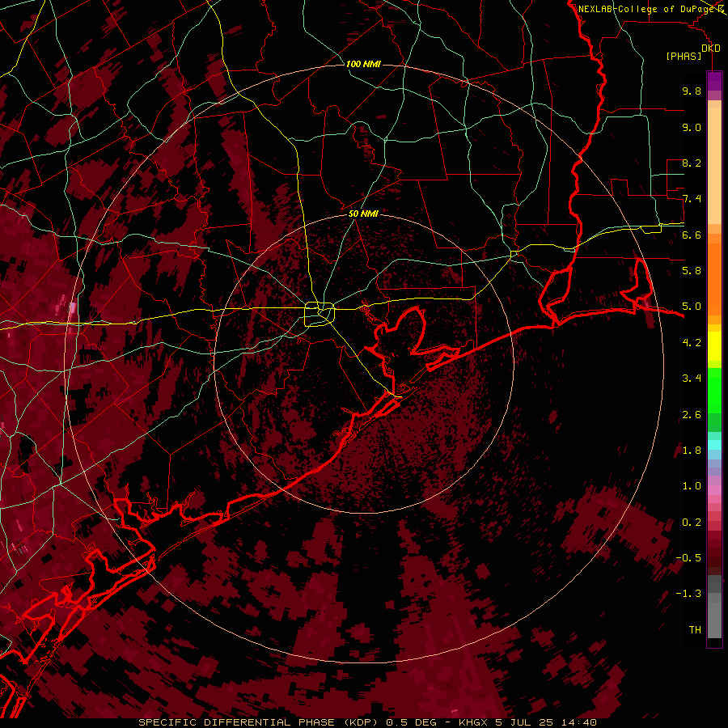Click the bright green segment of color bar
728x728 pixels.
(x=714, y=391)
